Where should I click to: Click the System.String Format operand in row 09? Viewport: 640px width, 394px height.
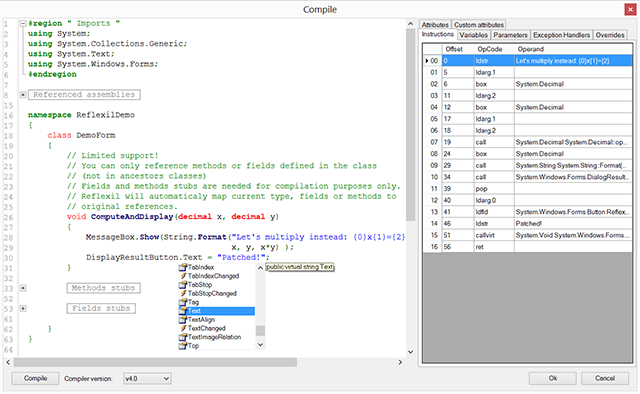[x=573, y=166]
